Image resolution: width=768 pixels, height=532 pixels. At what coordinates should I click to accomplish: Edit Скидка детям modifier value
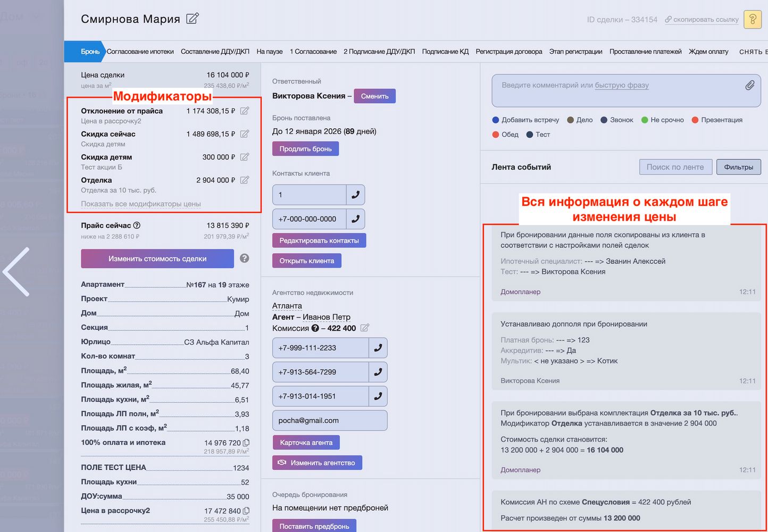click(245, 157)
